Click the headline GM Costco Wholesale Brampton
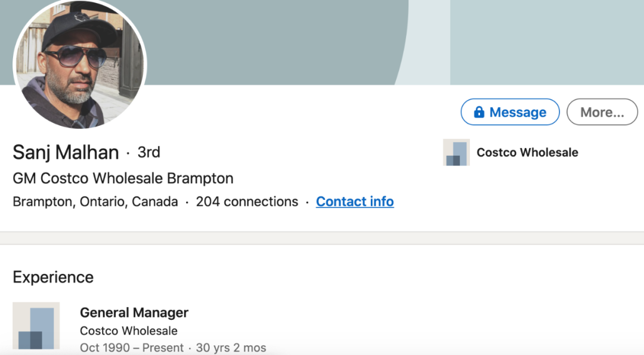Image resolution: width=644 pixels, height=355 pixels. pos(123,178)
